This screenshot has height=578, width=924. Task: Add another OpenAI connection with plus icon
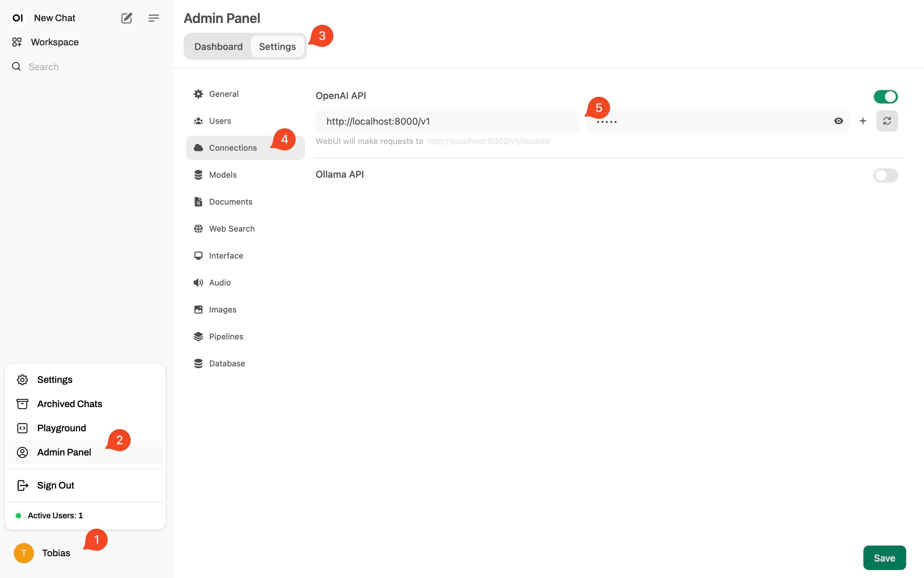[862, 121]
